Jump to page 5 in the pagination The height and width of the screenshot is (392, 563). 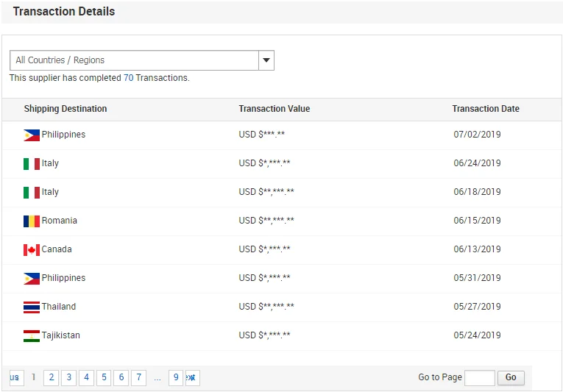[x=104, y=377]
